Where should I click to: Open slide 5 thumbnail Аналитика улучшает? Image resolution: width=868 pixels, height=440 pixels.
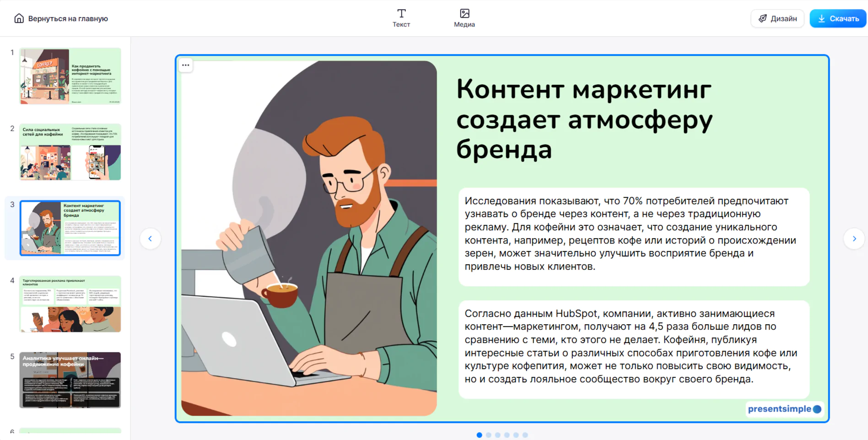[x=70, y=380]
